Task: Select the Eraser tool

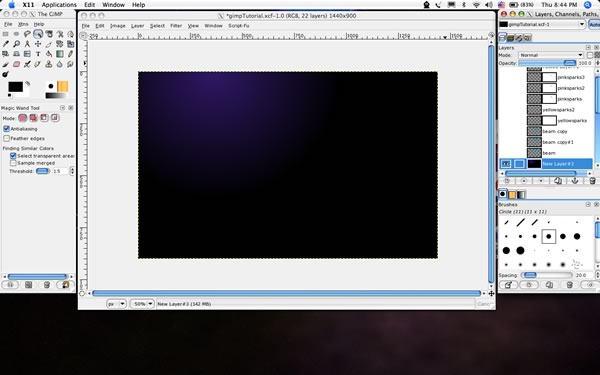Action: 16,64
